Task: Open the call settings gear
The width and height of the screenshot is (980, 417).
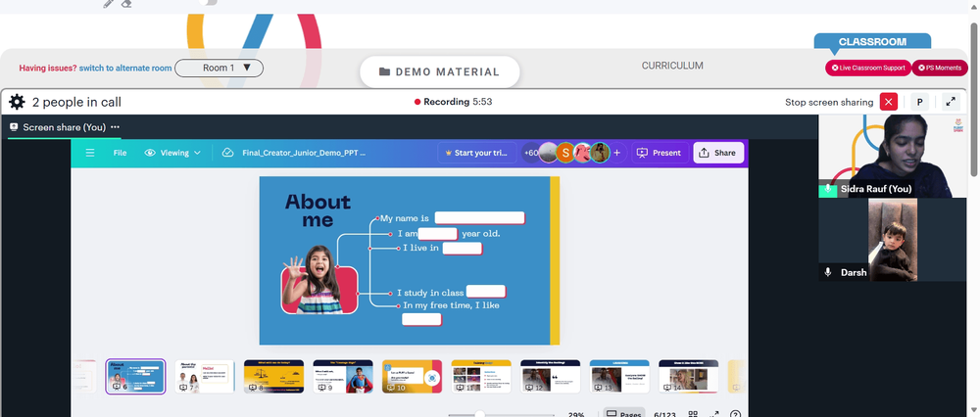Action: tap(17, 102)
